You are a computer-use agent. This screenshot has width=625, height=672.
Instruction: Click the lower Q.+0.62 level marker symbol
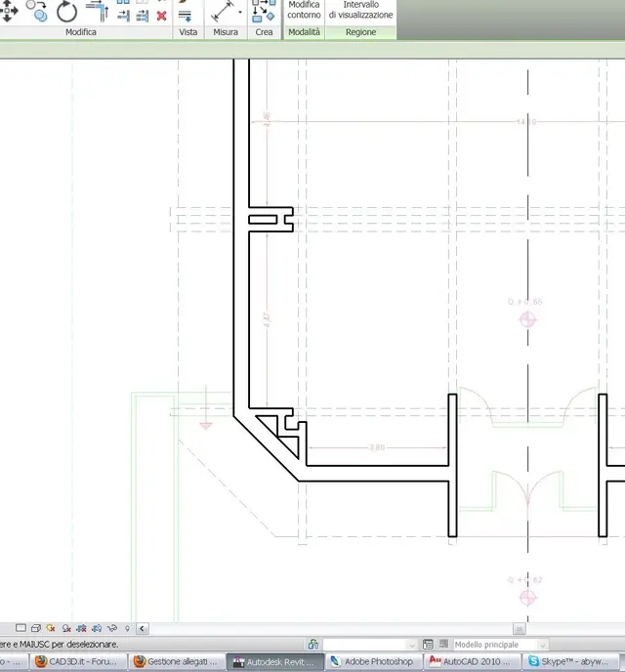coord(527,598)
